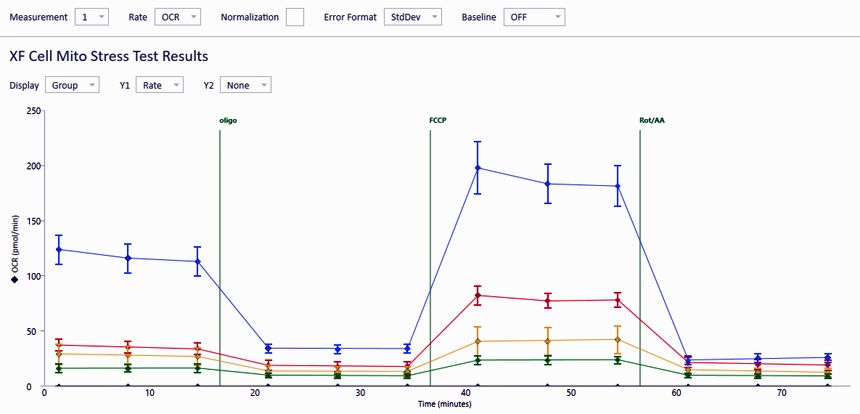This screenshot has width=860, height=414.
Task: Click the blue data point just before Rot/AA
Action: pyautogui.click(x=617, y=186)
